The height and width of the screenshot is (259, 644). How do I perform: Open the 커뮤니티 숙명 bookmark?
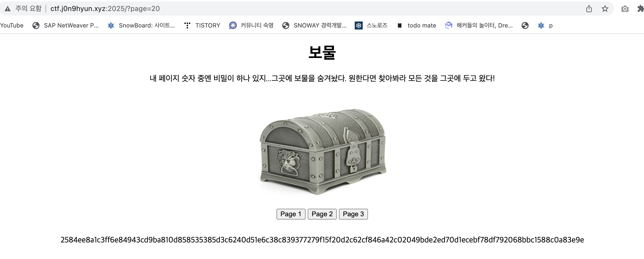click(251, 25)
